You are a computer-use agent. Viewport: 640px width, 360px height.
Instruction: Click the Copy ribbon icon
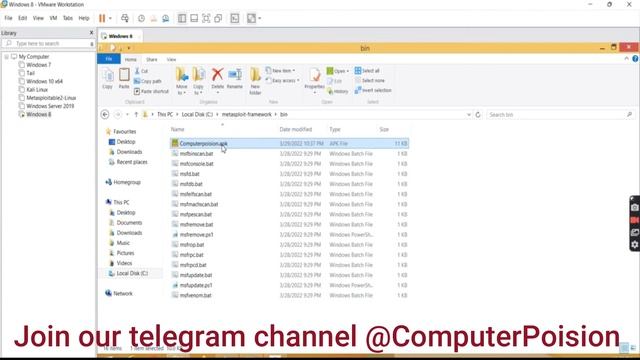pyautogui.click(x=108, y=79)
